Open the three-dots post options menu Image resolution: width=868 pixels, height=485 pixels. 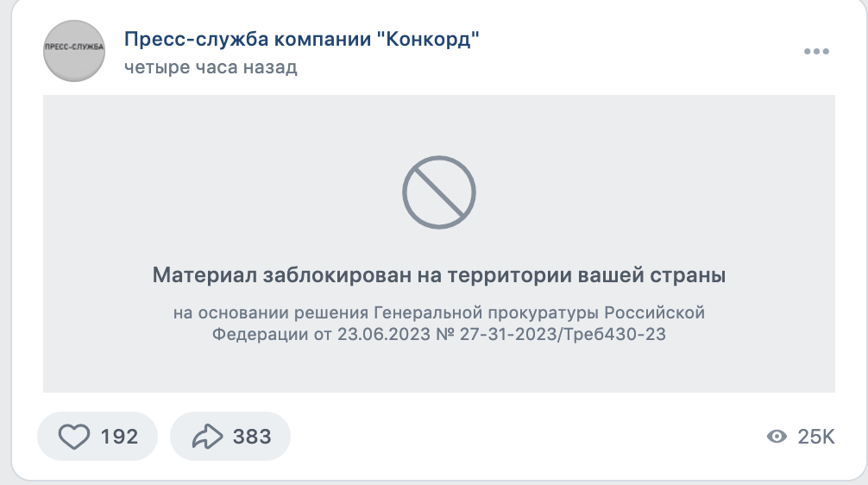coord(816,52)
